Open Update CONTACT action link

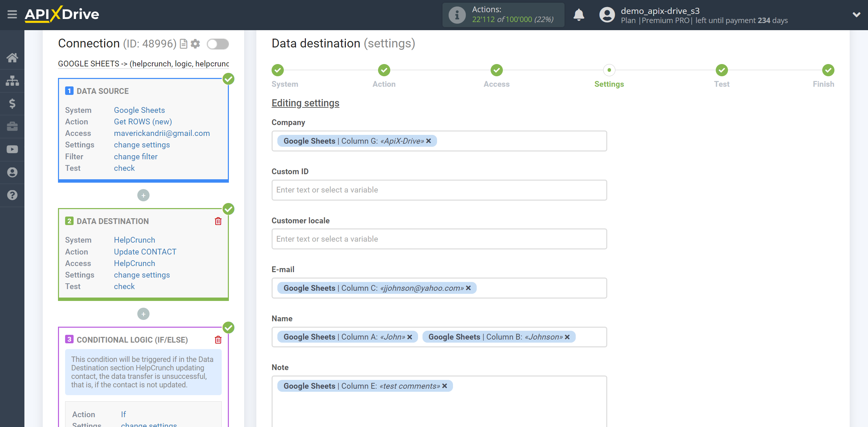click(145, 252)
